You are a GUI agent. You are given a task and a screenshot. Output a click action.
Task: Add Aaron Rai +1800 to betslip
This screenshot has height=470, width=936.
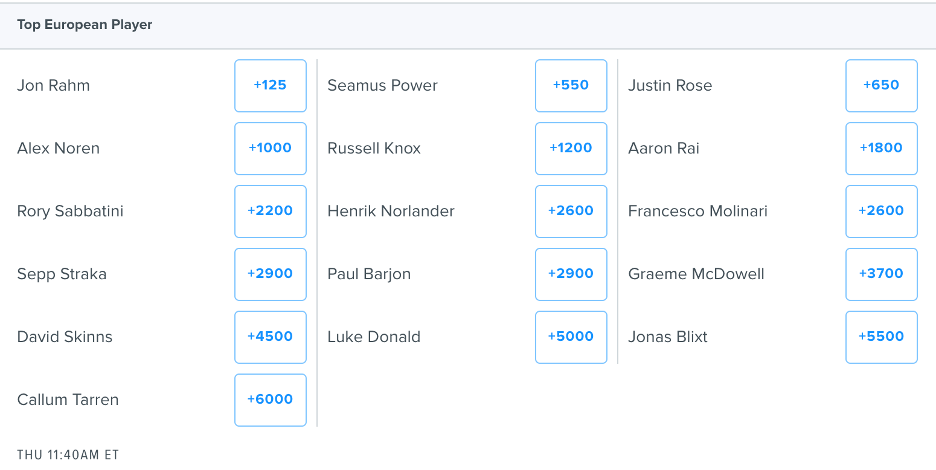[881, 148]
